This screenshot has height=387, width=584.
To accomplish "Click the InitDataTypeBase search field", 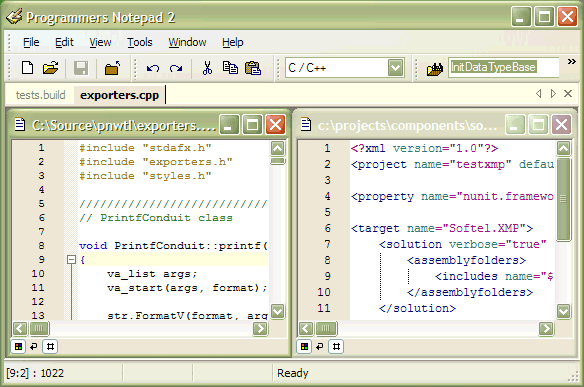I will [504, 67].
